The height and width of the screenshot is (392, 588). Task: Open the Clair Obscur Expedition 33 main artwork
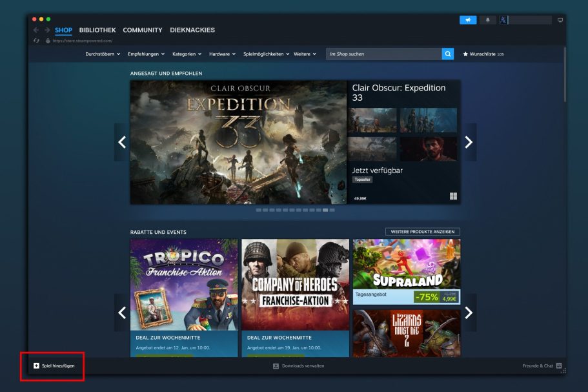(x=239, y=142)
